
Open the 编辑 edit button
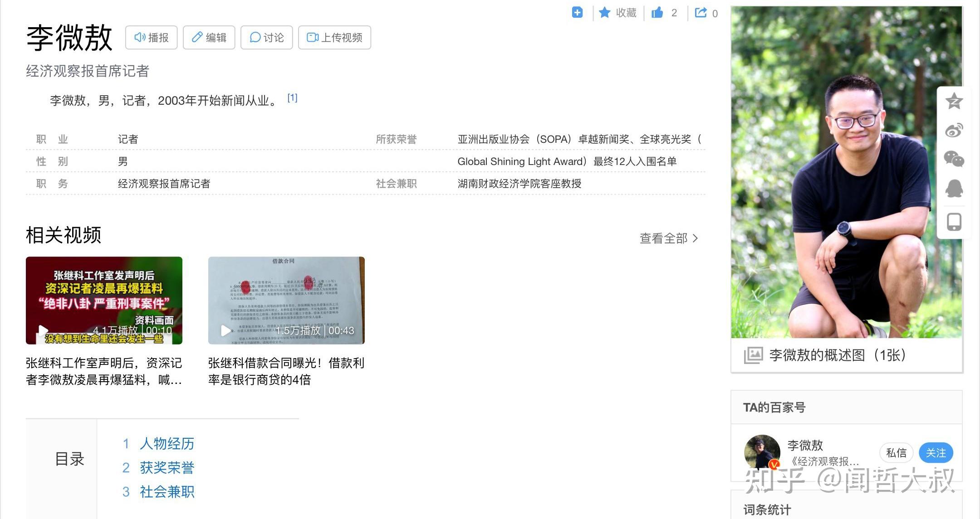tap(209, 38)
